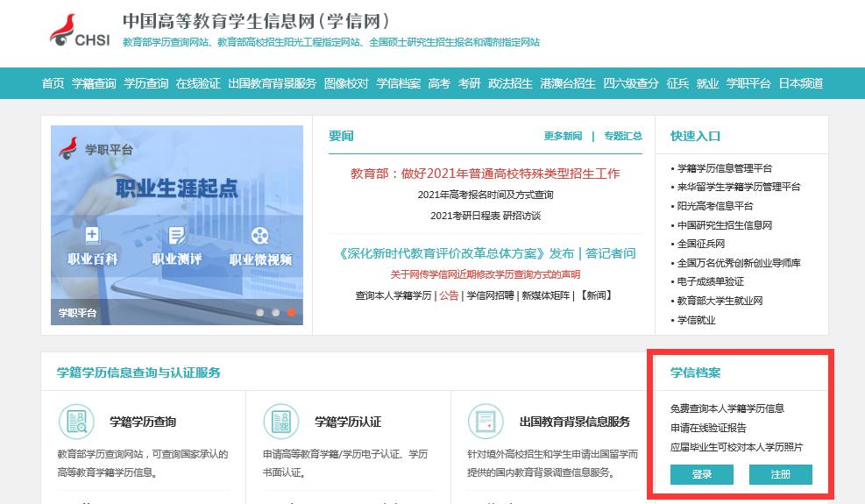Open 四六级查分 in the navigation bar
Image resolution: width=865 pixels, height=504 pixels.
631,83
